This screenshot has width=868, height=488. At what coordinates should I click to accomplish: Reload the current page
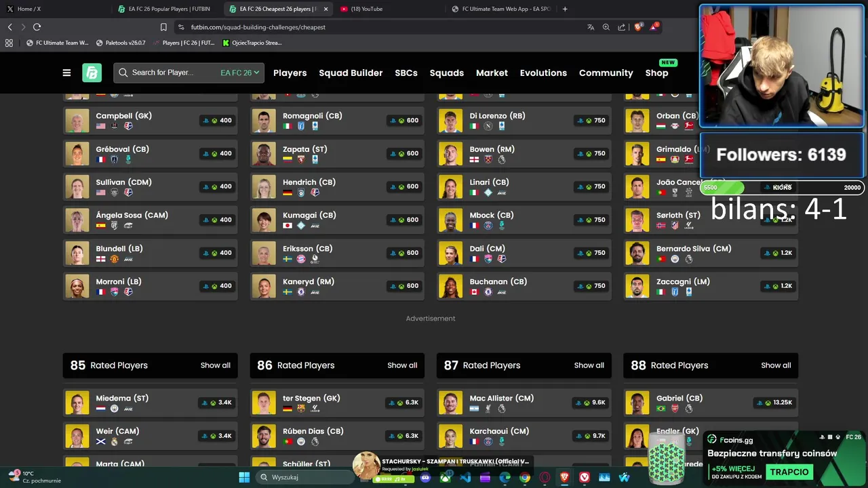click(x=37, y=27)
